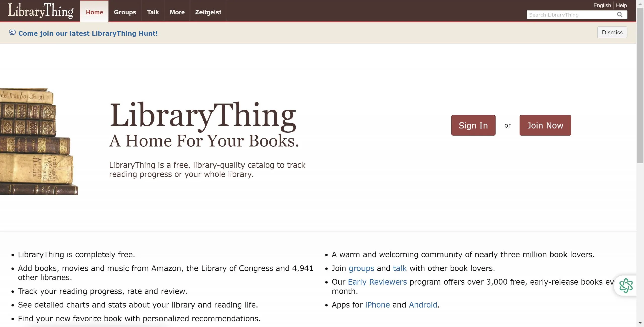644x327 pixels.
Task: Switch to the Zeitgeist tab
Action: (208, 12)
